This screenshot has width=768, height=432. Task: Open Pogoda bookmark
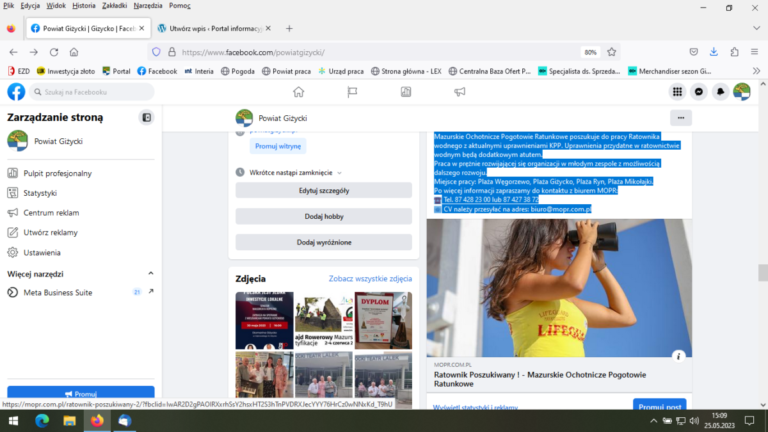[238, 71]
